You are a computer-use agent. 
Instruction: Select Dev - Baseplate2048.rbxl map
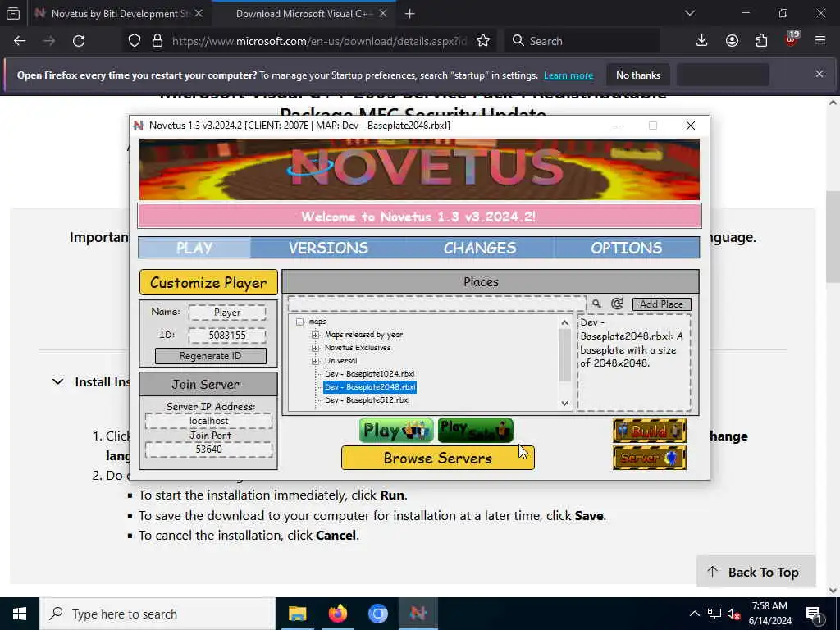click(370, 387)
